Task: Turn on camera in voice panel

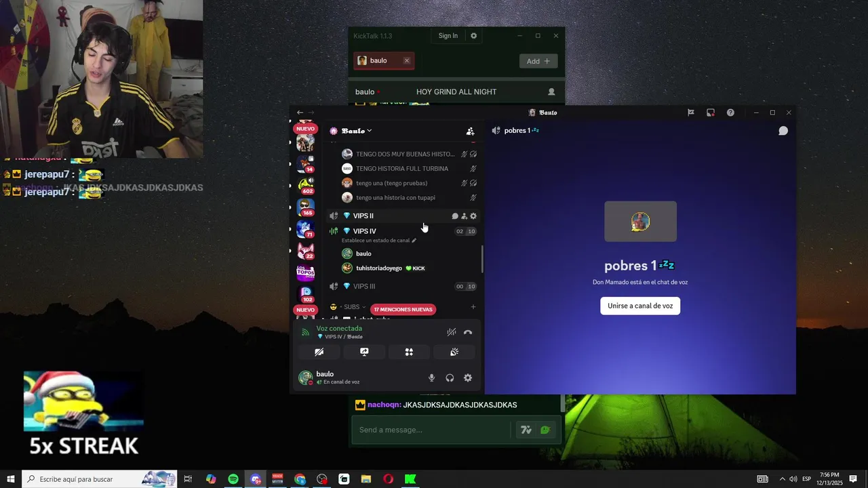Action: tap(319, 352)
